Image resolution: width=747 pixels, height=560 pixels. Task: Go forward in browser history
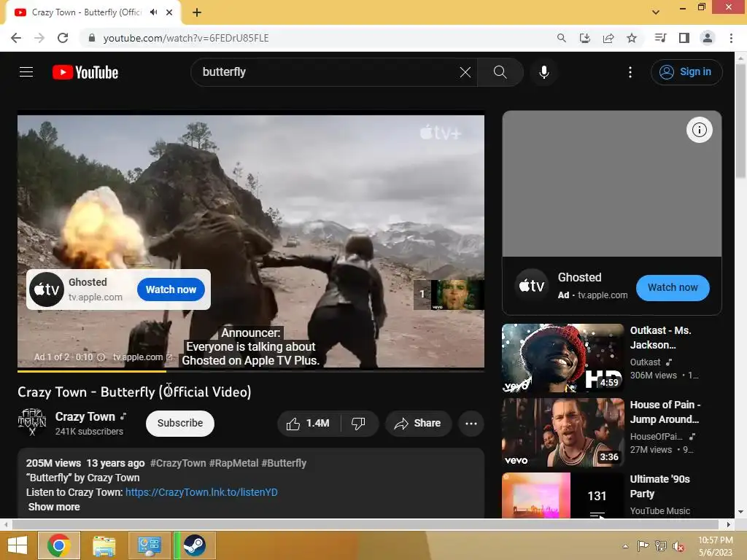(39, 38)
